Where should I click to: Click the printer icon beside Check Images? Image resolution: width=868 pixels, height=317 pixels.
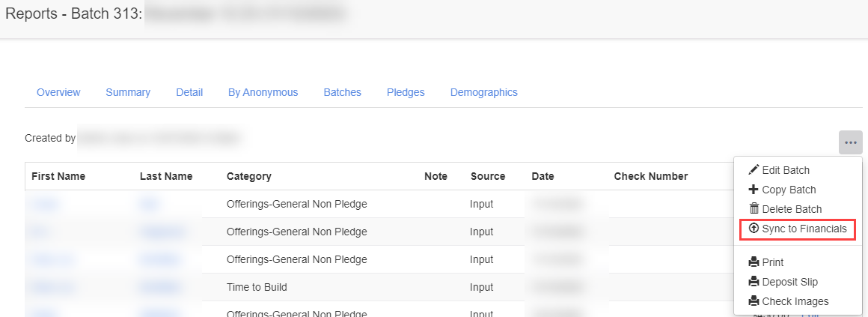coord(754,301)
